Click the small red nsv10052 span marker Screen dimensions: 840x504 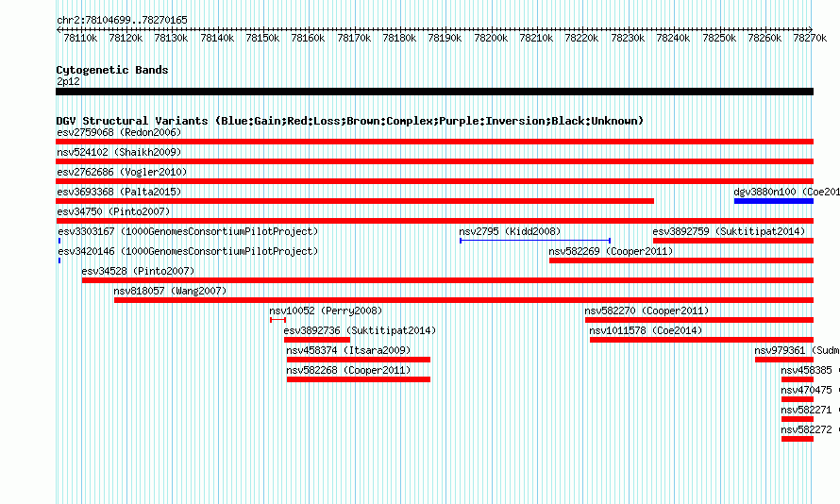[x=278, y=320]
